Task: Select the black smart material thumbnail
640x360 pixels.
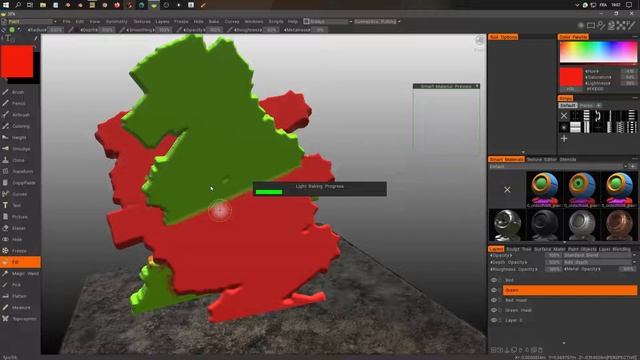Action: (x=544, y=225)
